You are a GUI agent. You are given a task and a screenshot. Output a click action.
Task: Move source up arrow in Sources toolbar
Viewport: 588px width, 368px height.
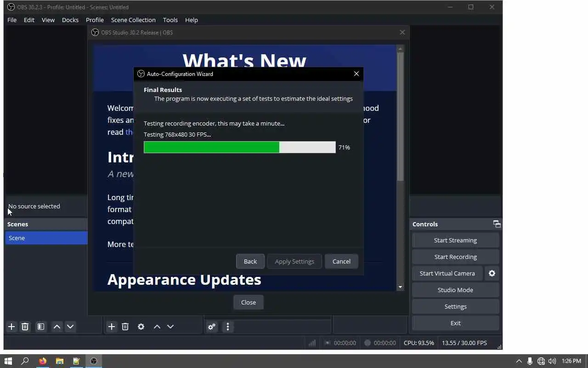click(157, 327)
